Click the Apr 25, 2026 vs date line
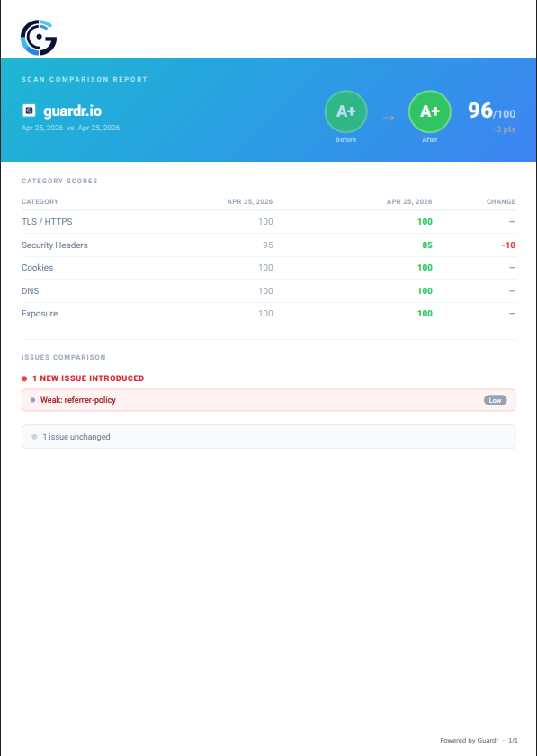Image resolution: width=537 pixels, height=756 pixels. pos(70,128)
